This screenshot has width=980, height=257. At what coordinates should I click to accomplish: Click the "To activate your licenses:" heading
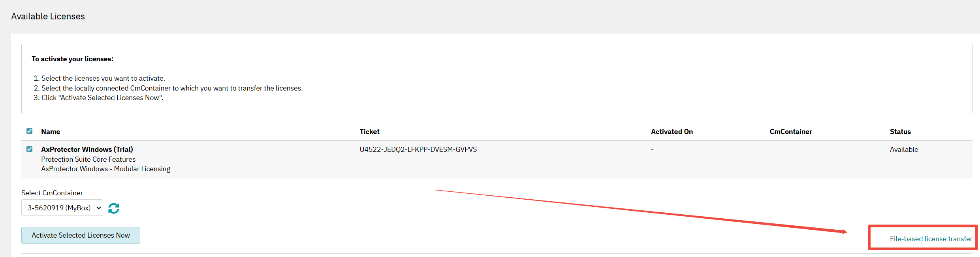72,59
